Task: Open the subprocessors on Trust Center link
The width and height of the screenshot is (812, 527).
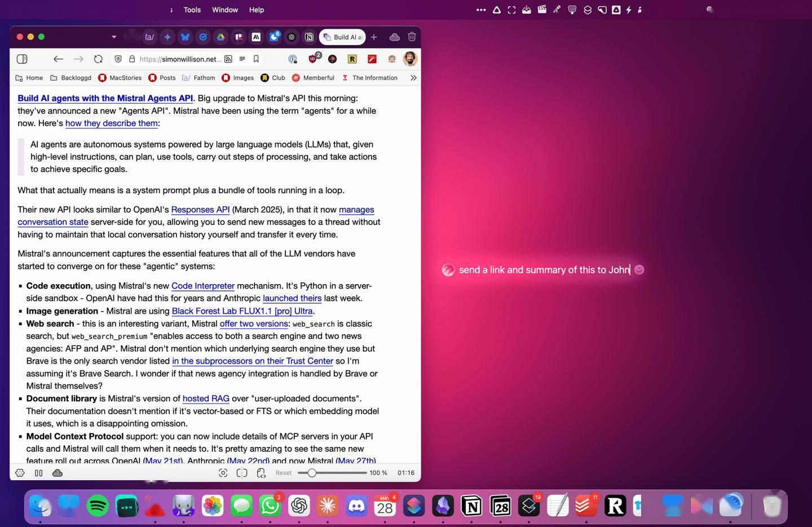Action: pyautogui.click(x=253, y=361)
